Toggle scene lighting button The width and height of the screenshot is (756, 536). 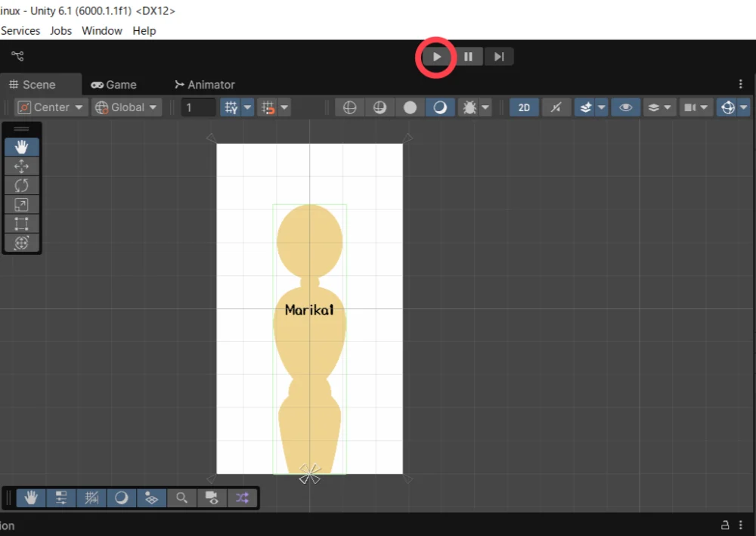[x=556, y=107]
